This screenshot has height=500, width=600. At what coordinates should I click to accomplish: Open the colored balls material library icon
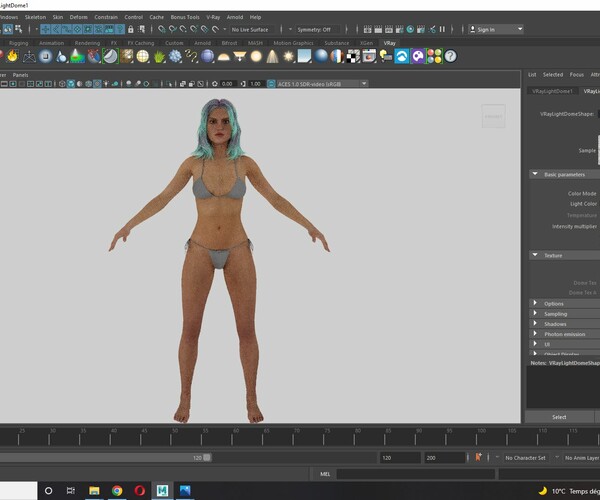pos(434,56)
